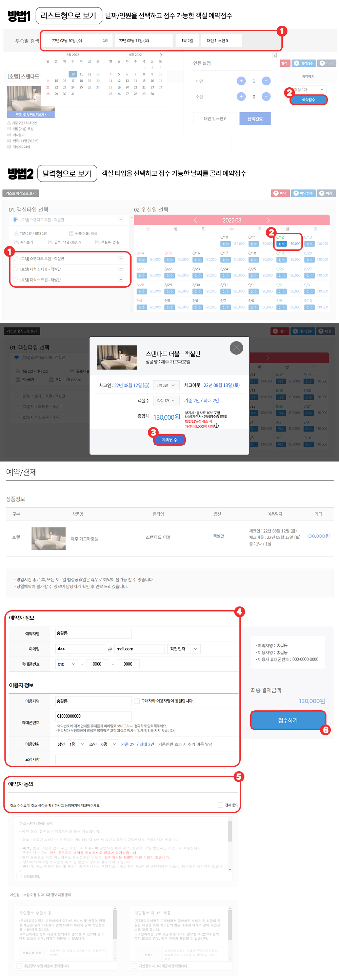This screenshot has width=339, height=980.
Task: Select the 8/12 접수 calendar cell
Action: 288,241
